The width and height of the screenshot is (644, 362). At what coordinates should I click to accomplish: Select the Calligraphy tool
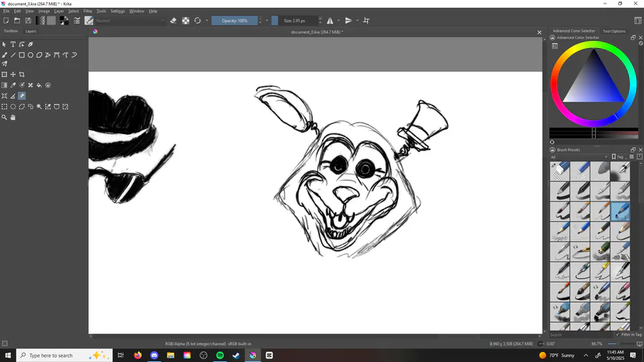tap(30, 44)
